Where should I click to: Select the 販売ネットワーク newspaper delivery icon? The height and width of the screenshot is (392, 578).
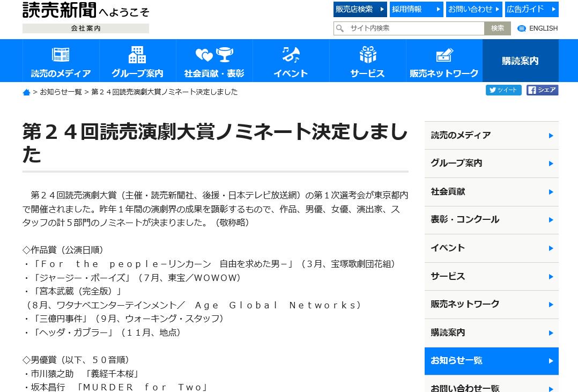[444, 54]
